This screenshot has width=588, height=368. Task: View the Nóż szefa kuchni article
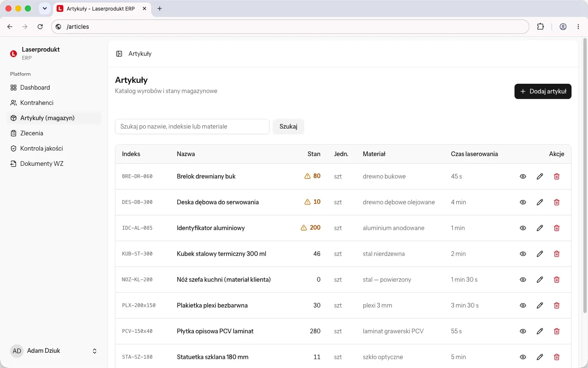coord(523,280)
